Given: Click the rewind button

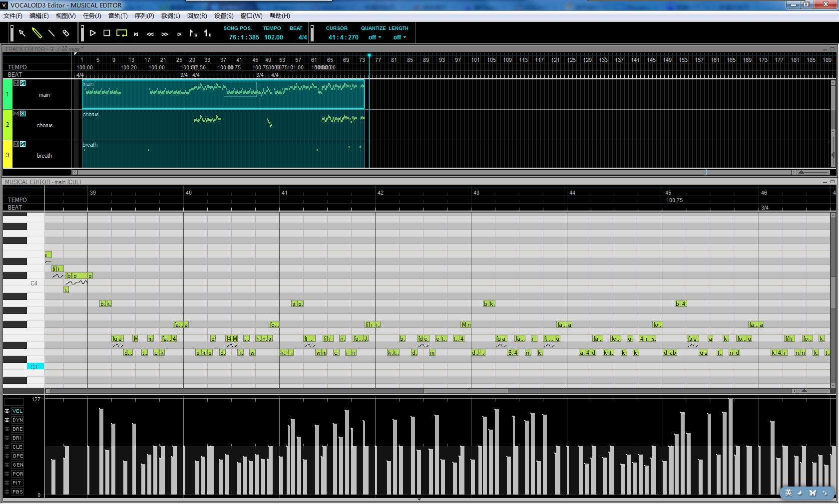Looking at the screenshot, I should coord(150,34).
